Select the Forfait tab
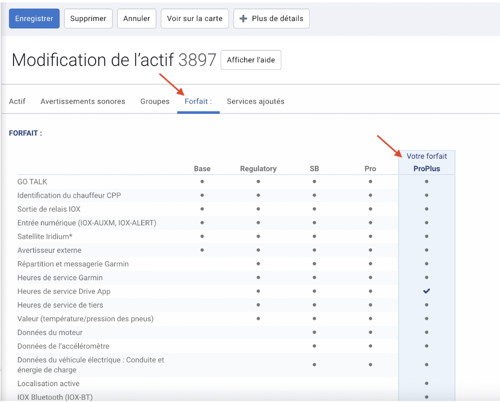The height and width of the screenshot is (402, 500). point(198,101)
